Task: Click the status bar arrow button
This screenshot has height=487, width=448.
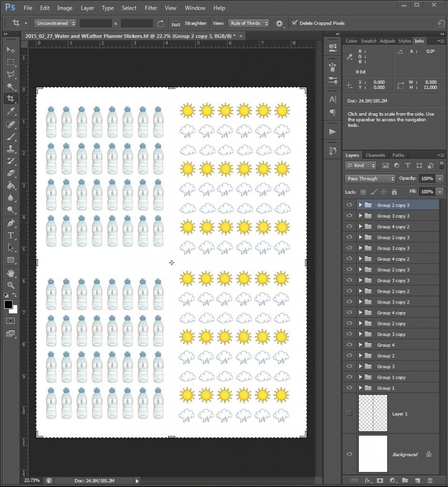Action: (x=137, y=481)
